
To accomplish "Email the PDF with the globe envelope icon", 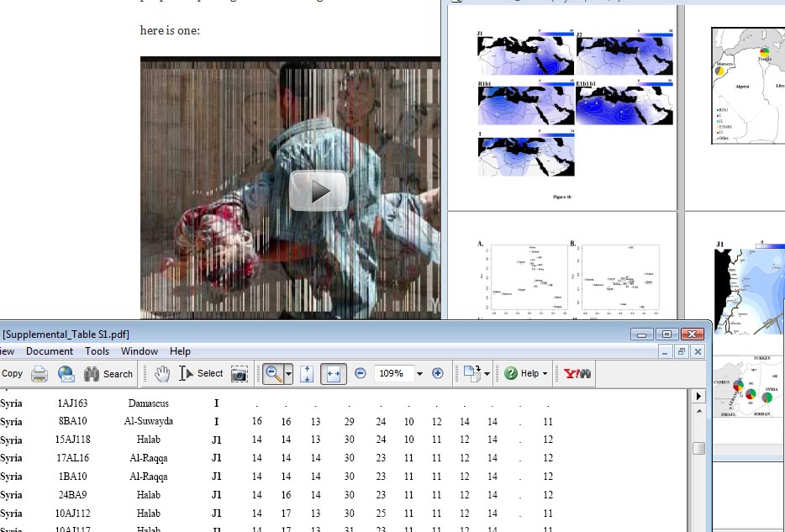I will pyautogui.click(x=66, y=374).
